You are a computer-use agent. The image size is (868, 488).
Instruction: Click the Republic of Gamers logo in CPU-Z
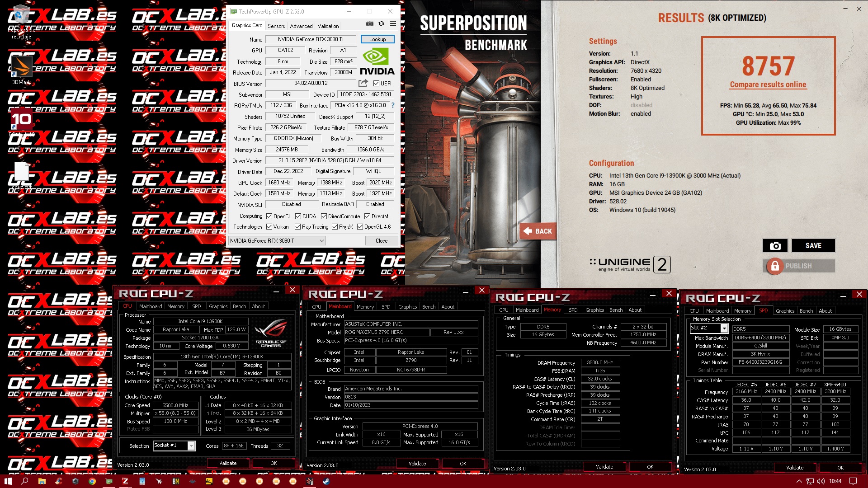pos(271,333)
